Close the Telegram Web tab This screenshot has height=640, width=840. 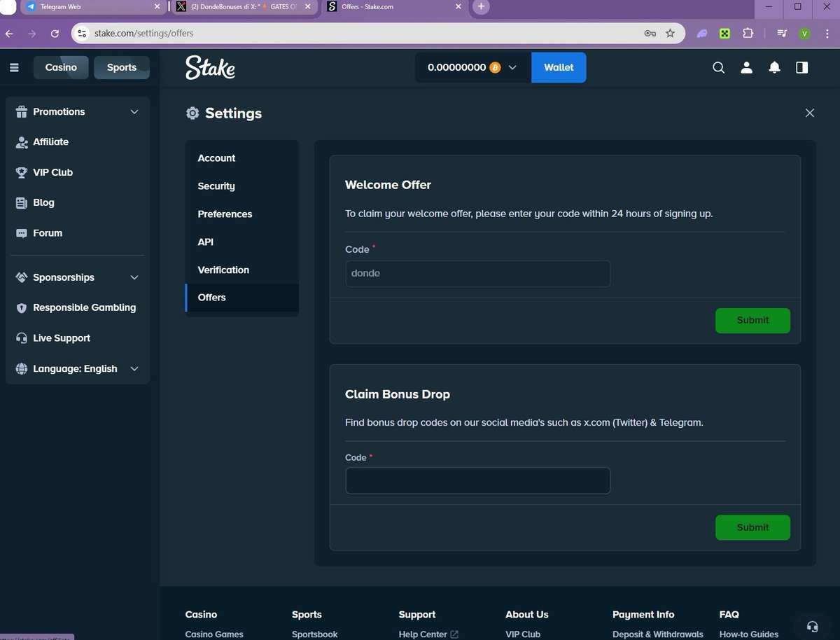(x=157, y=7)
